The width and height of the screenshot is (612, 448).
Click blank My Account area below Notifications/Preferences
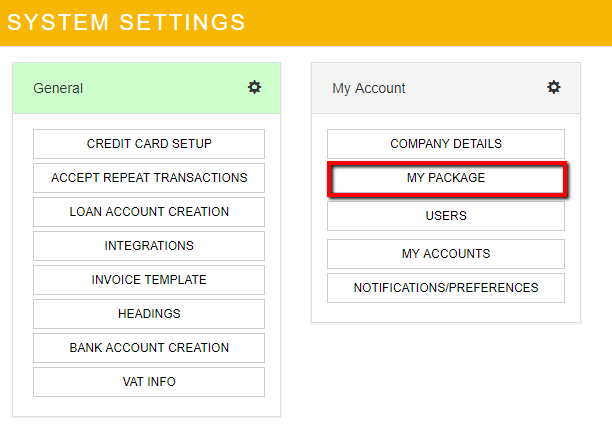tap(446, 312)
